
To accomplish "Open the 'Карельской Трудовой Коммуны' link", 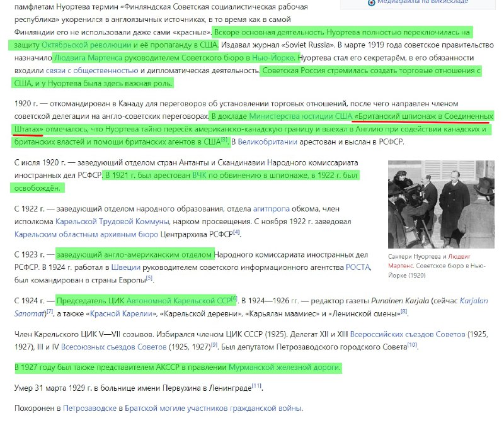I will pyautogui.click(x=112, y=222).
